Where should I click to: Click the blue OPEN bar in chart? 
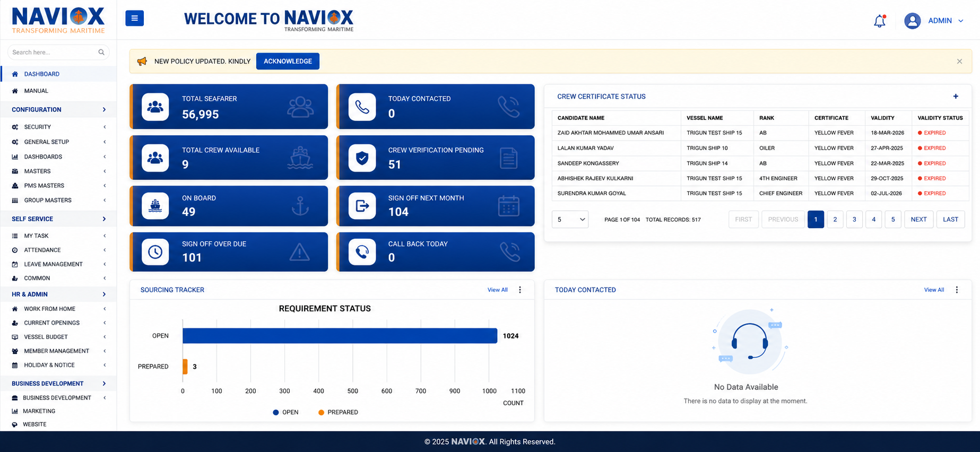coord(340,336)
